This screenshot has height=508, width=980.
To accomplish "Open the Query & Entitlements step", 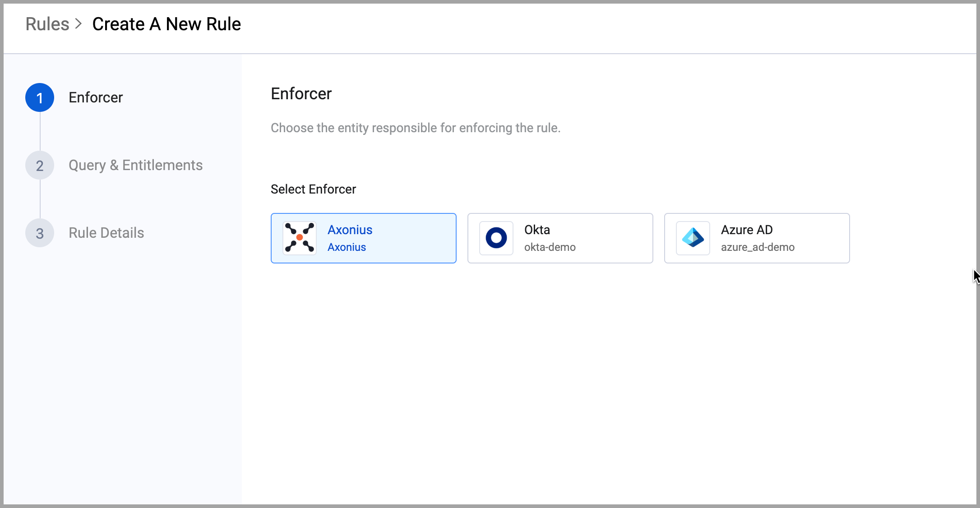I will [135, 165].
